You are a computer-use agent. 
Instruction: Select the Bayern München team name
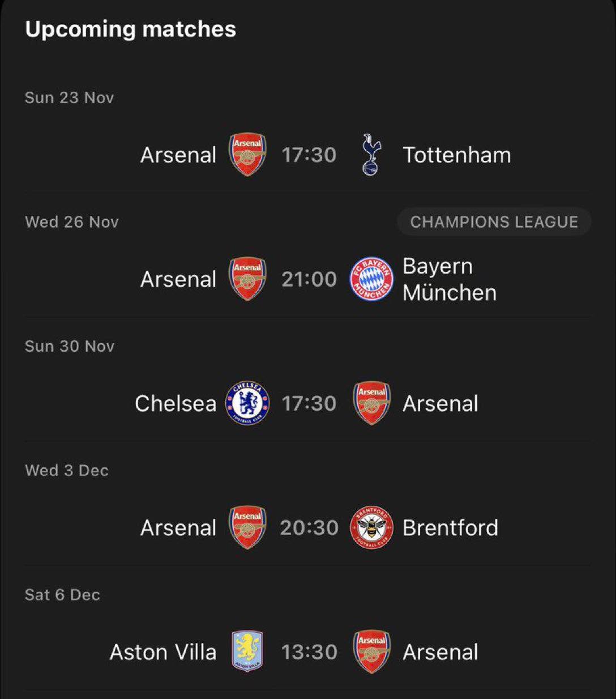click(x=449, y=279)
